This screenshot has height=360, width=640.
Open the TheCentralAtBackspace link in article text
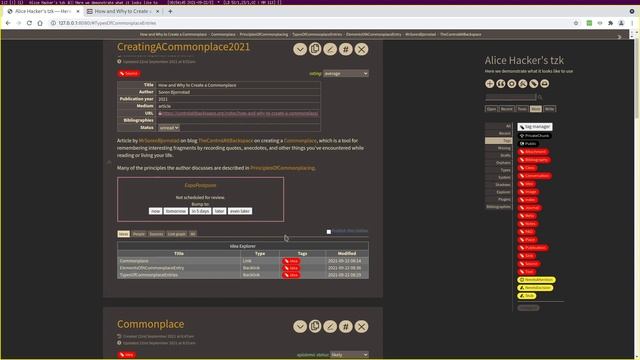(225, 140)
